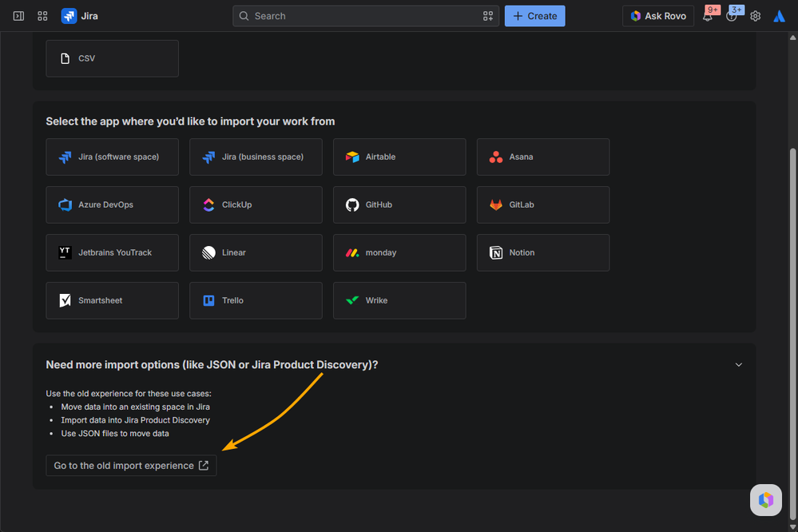Open Ask Rovo

click(658, 16)
